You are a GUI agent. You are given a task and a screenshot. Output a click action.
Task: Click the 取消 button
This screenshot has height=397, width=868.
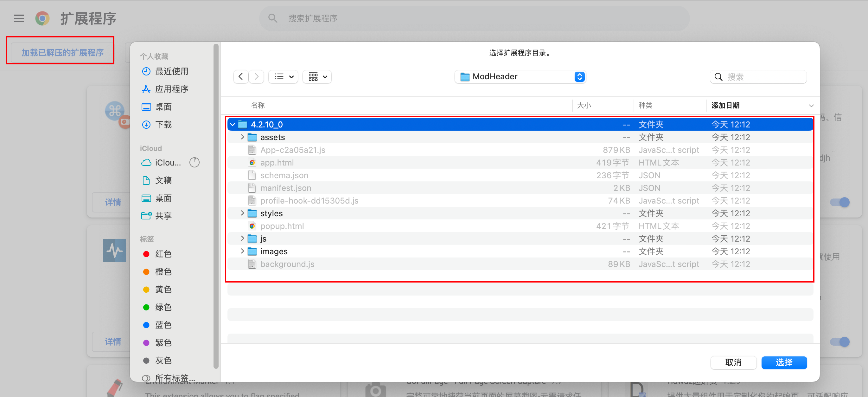click(x=733, y=363)
